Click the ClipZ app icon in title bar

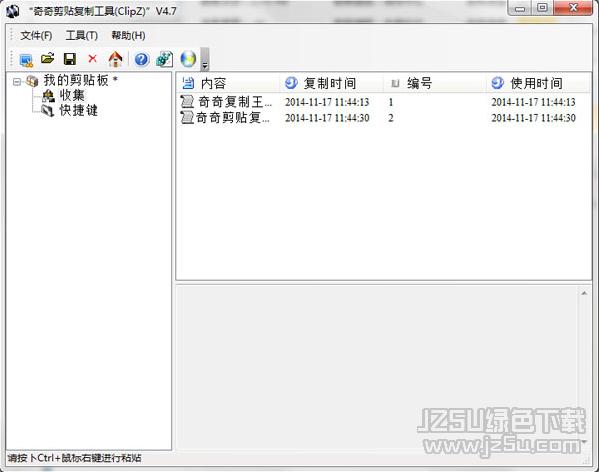point(13,11)
